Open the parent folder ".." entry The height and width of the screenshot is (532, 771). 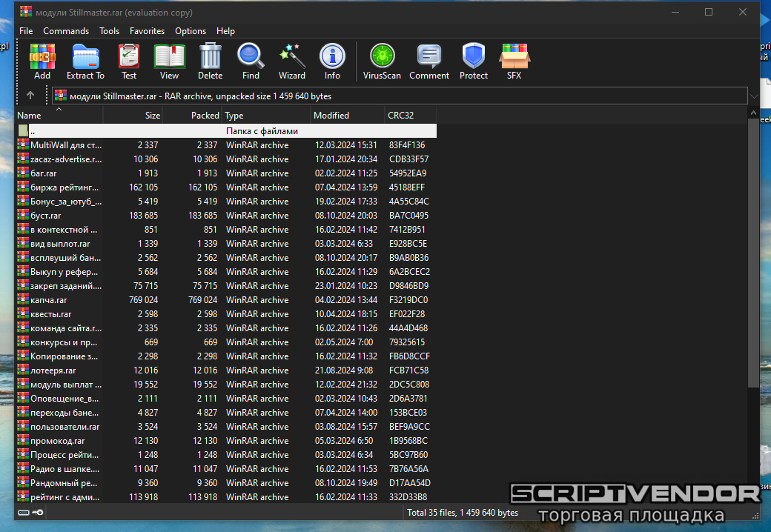pos(33,131)
